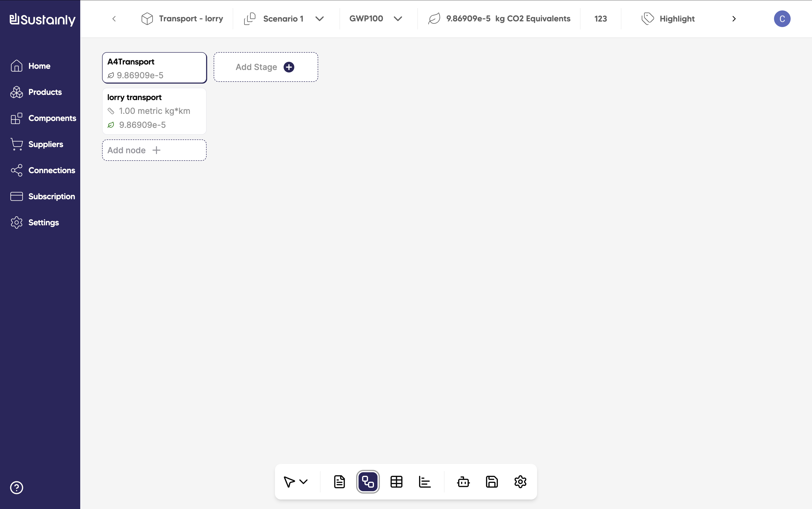Go to Products in the sidebar
Screen dimensions: 812x509
click(x=45, y=92)
